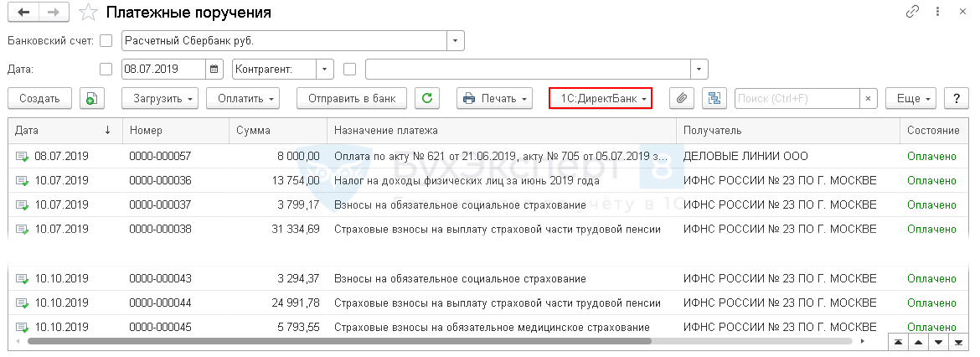The image size is (980, 357).
Task: Check the Контрагент filter checkbox
Action: pos(350,69)
